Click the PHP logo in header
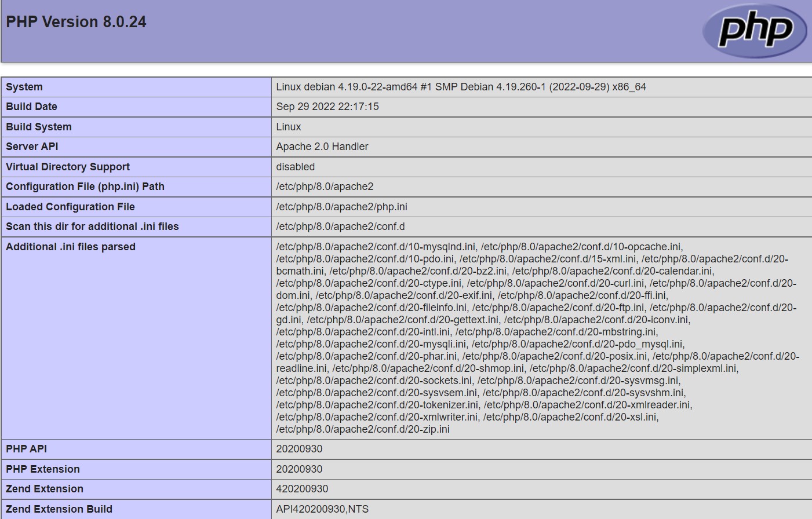The width and height of the screenshot is (812, 519). 754,30
